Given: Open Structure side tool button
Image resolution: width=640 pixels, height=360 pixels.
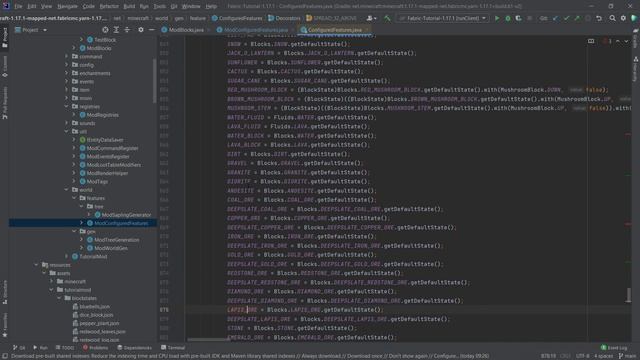Looking at the screenshot, I should pyautogui.click(x=4, y=292).
